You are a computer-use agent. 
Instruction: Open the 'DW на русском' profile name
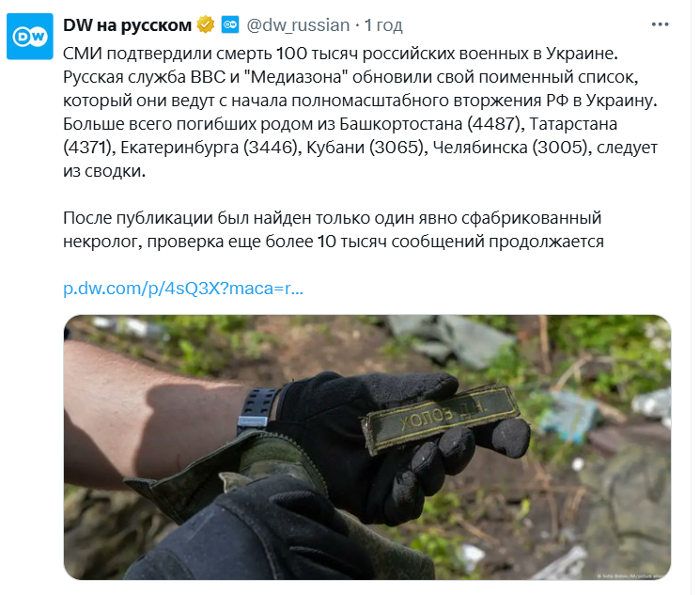click(x=127, y=25)
